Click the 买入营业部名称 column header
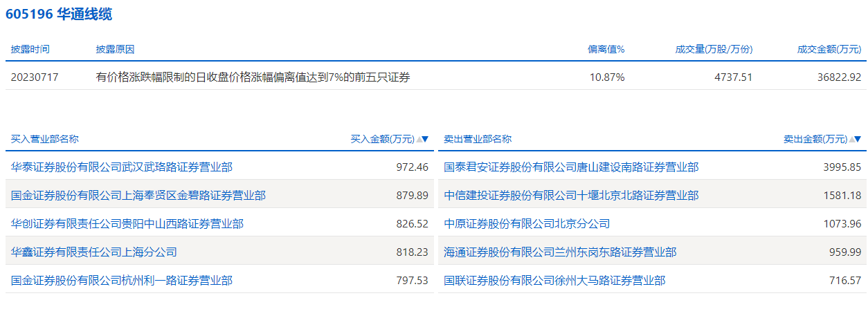The image size is (868, 327). [x=45, y=139]
